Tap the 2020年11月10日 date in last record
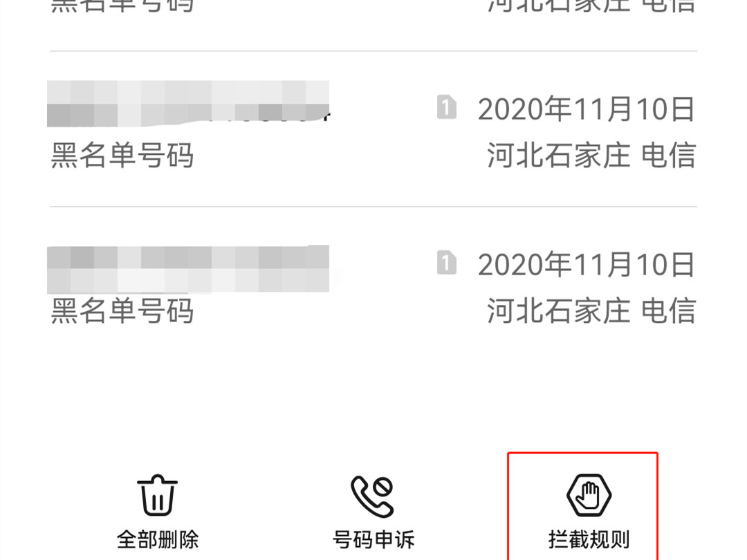This screenshot has height=560, width=747. point(586,264)
